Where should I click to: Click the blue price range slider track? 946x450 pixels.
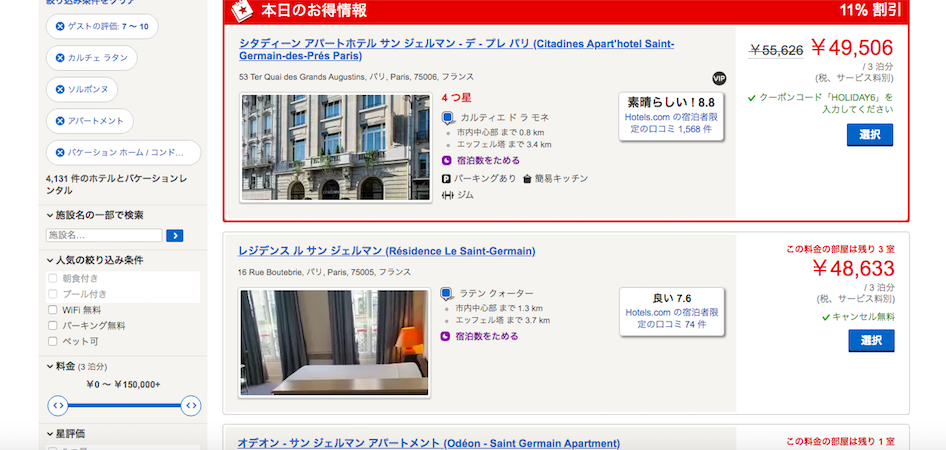(124, 405)
